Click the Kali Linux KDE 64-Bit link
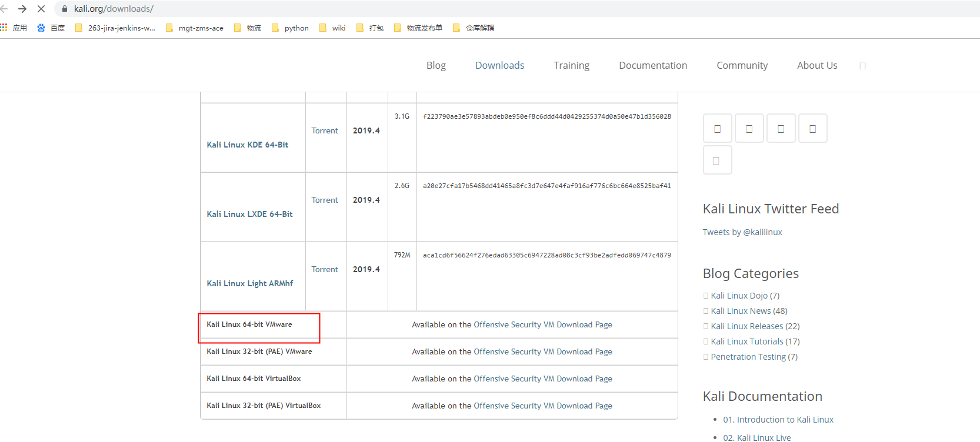This screenshot has height=442, width=980. 248,145
